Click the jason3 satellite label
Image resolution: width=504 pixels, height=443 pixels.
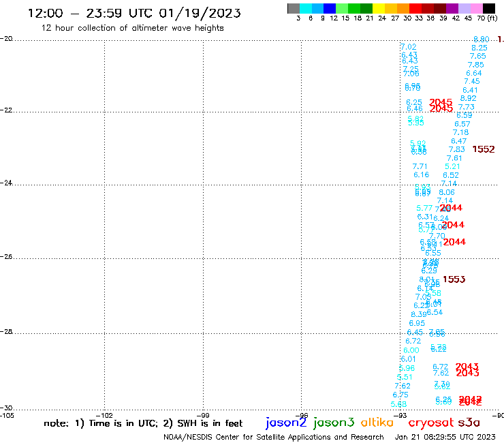tap(334, 423)
